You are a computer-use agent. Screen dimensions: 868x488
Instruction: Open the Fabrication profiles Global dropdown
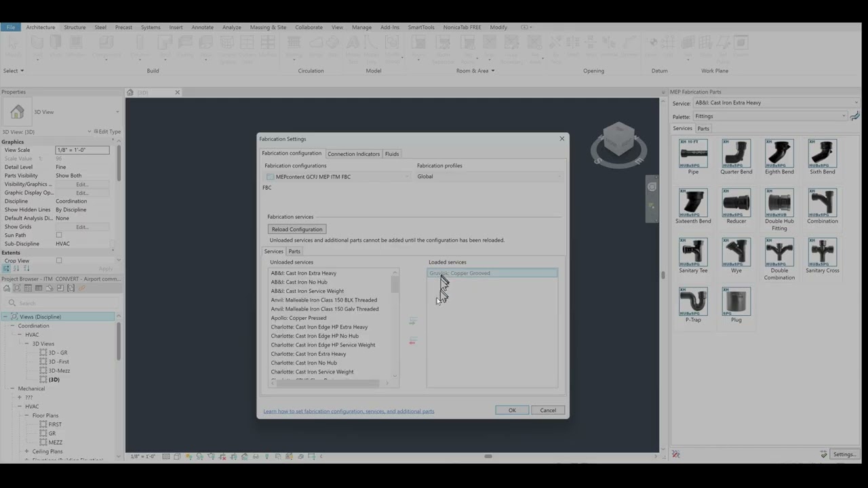point(490,177)
